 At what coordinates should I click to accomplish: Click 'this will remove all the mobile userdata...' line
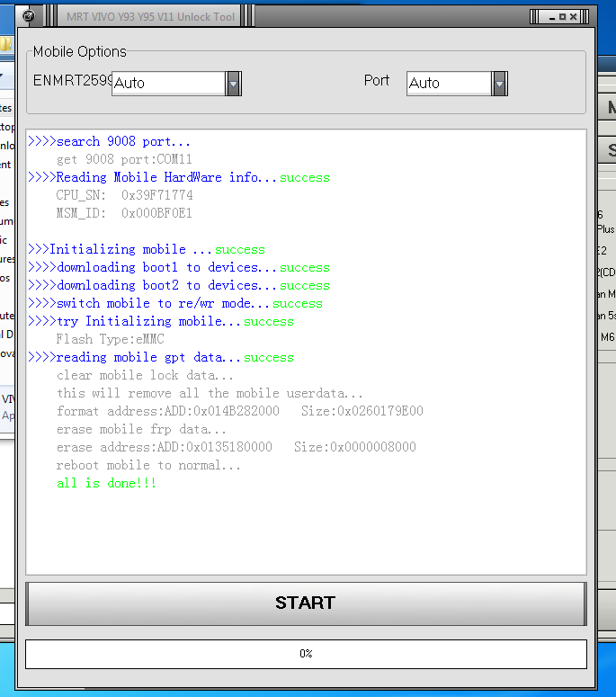pos(210,393)
